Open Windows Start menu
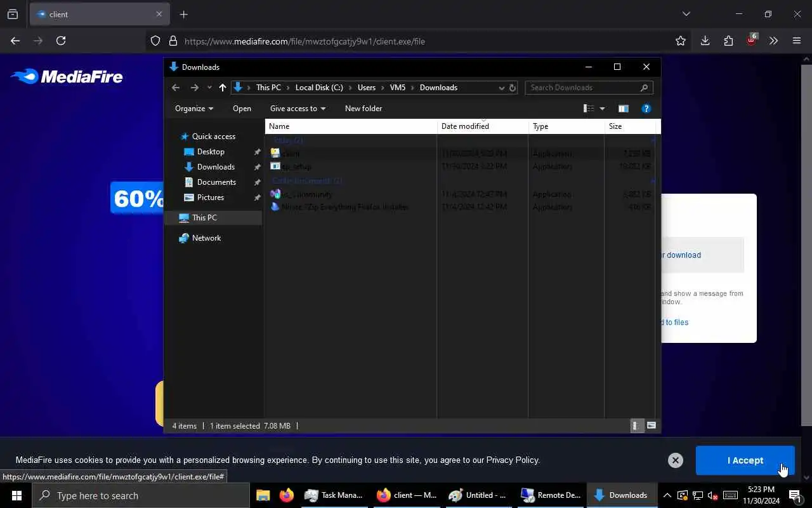The height and width of the screenshot is (508, 812). pyautogui.click(x=16, y=495)
